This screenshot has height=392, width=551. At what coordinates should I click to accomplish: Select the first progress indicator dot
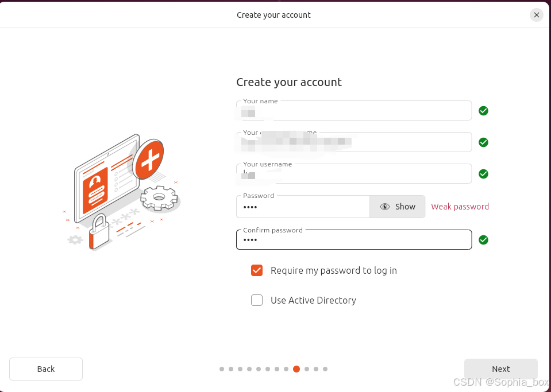[x=222, y=369]
